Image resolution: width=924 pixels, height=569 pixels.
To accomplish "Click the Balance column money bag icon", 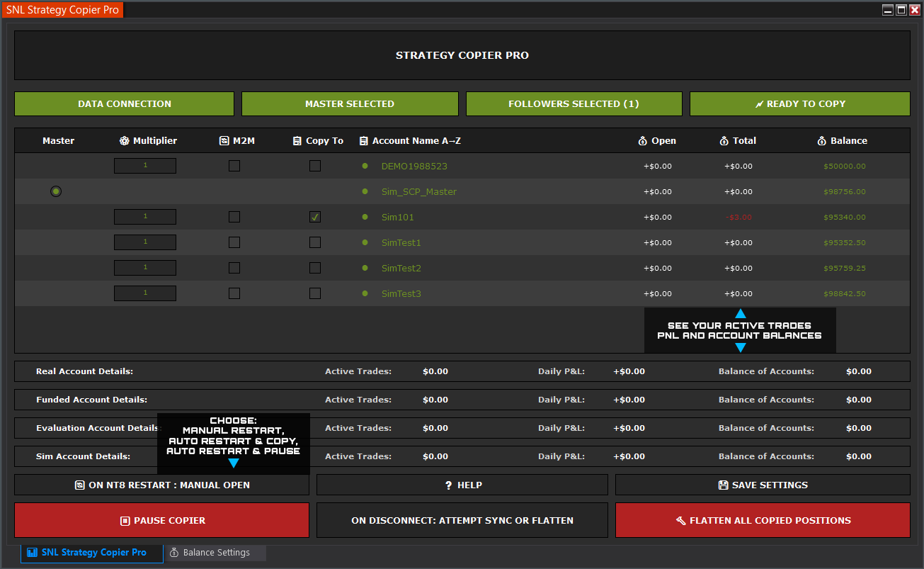I will (x=822, y=141).
